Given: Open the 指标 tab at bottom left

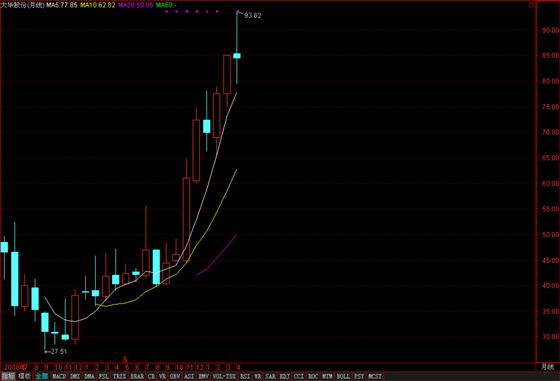Looking at the screenshot, I should 8,376.
